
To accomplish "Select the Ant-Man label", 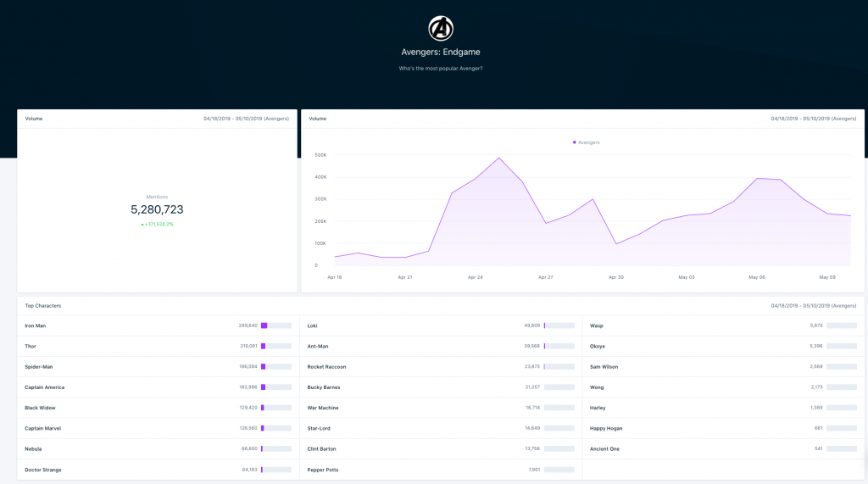I will [318, 346].
